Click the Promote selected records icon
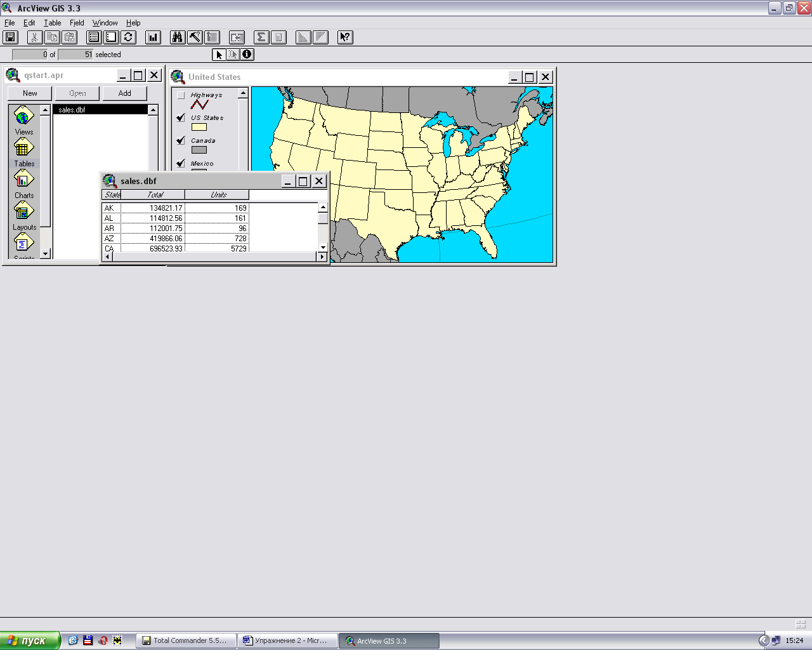The image size is (812, 650). point(212,37)
